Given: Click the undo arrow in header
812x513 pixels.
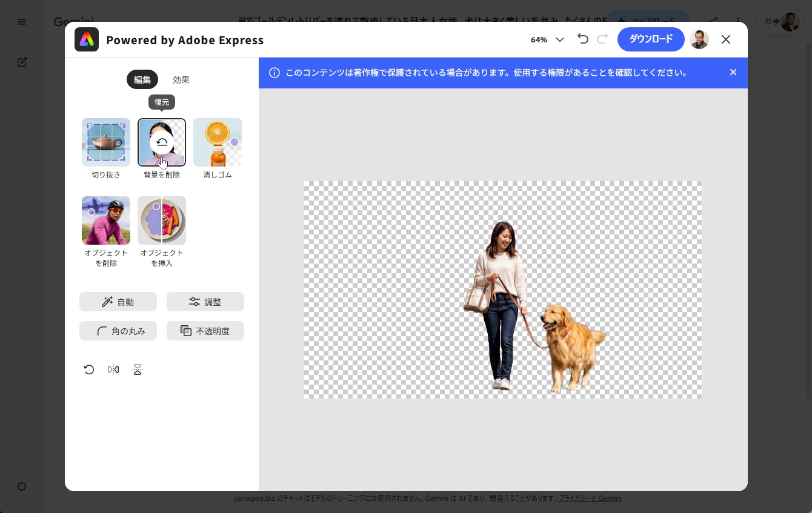Looking at the screenshot, I should click(x=583, y=39).
